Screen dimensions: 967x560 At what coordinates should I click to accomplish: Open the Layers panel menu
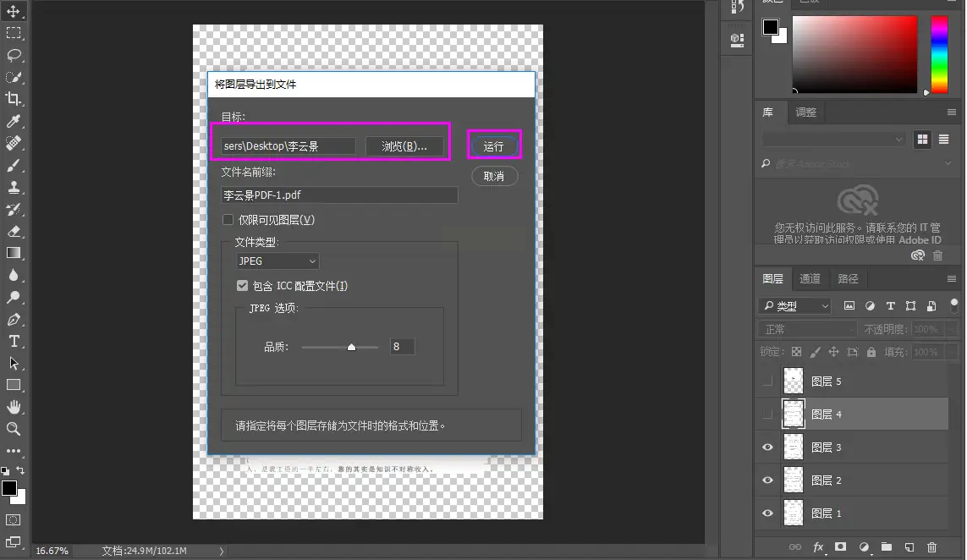tap(952, 279)
